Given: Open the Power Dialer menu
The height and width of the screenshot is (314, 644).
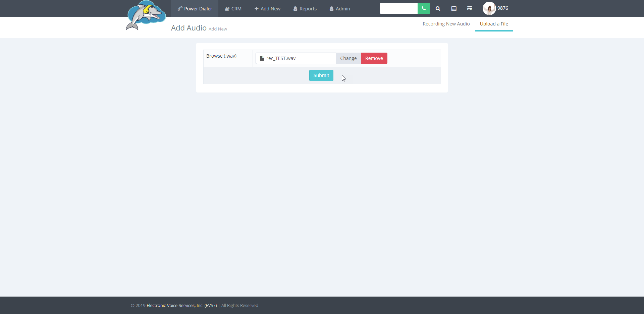Looking at the screenshot, I should [x=195, y=9].
